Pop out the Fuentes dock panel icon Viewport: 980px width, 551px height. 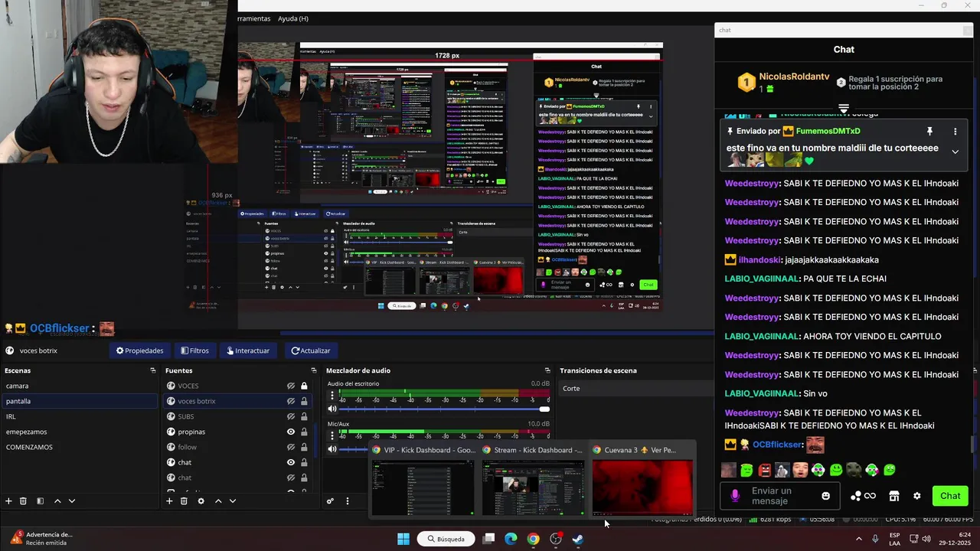click(x=314, y=370)
